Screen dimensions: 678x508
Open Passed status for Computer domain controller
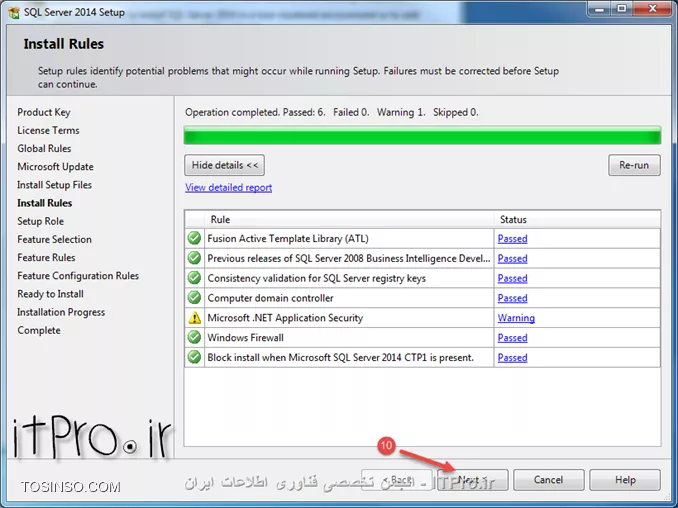point(512,298)
